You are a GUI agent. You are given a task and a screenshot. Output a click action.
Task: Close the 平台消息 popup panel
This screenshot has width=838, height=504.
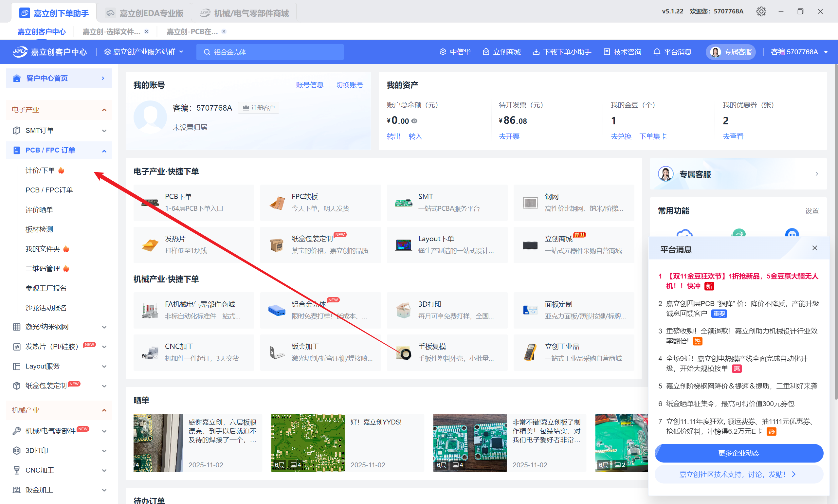(814, 248)
